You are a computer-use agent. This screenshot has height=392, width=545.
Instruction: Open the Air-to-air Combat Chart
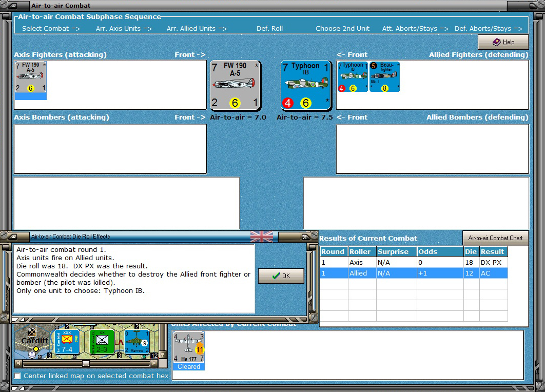click(495, 238)
